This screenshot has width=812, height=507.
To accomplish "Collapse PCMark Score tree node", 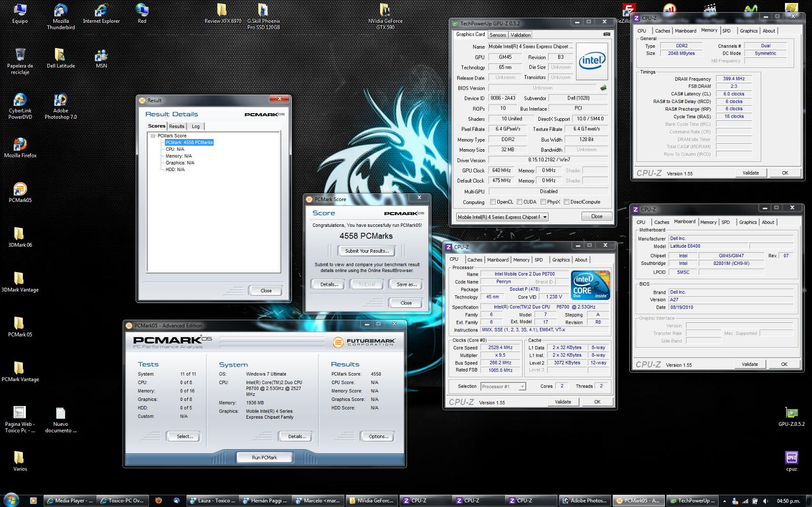I will 153,136.
